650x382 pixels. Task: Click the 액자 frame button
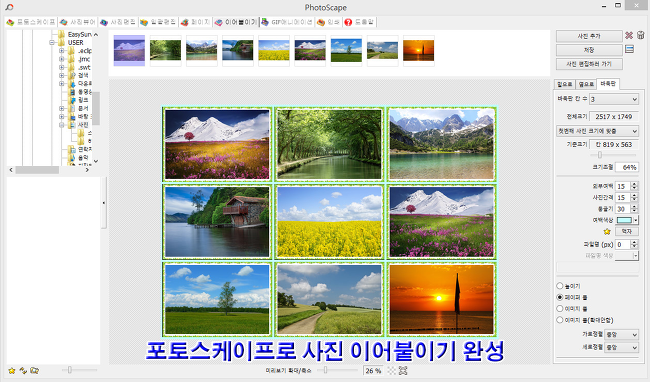click(626, 231)
